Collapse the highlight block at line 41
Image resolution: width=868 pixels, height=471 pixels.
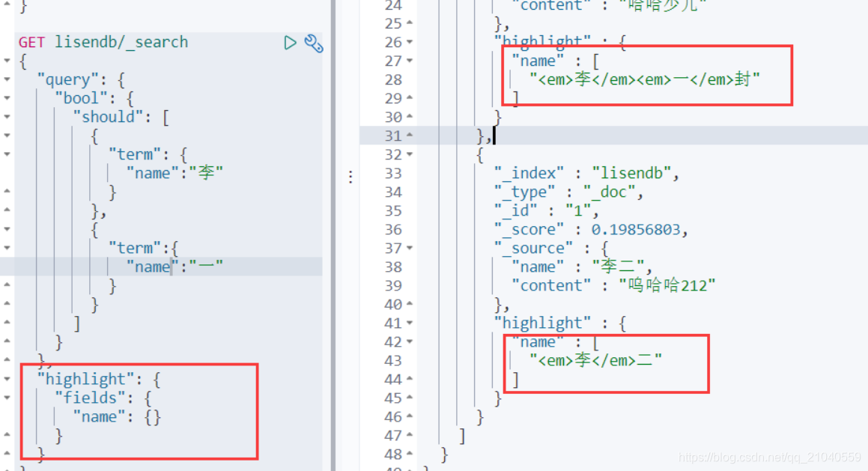pyautogui.click(x=410, y=323)
